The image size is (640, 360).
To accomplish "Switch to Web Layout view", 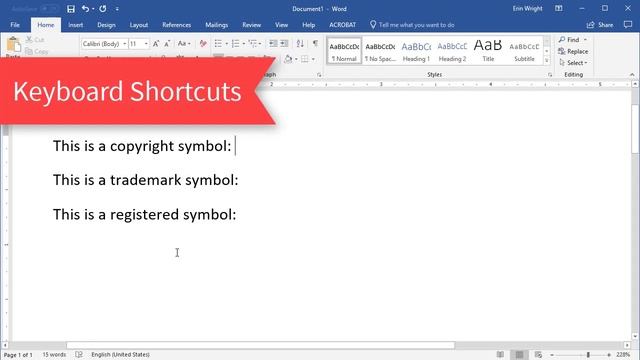I will pos(538,355).
